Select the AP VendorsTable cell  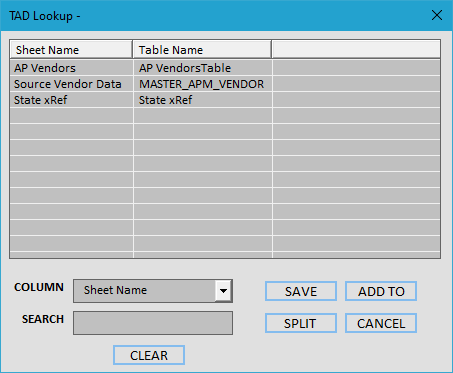[203, 68]
